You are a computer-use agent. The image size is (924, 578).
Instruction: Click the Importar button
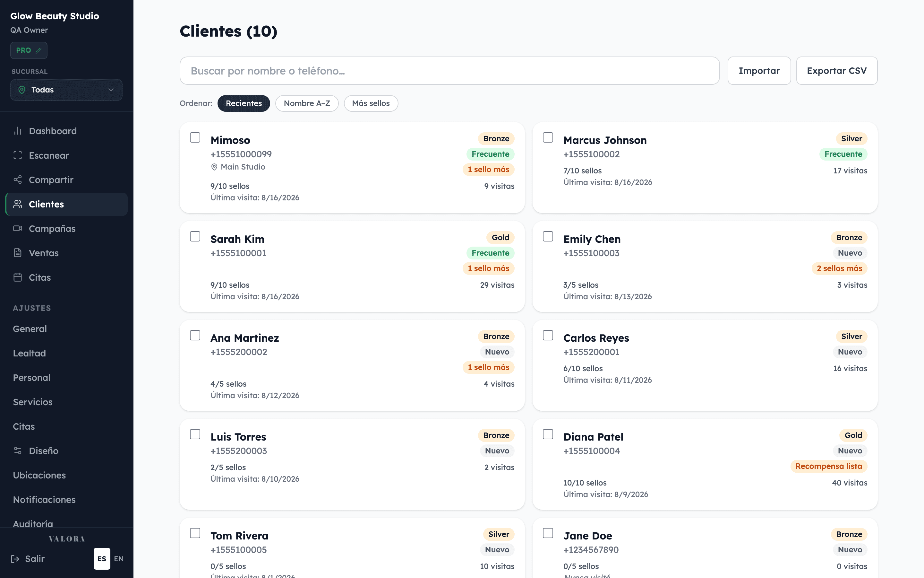point(759,71)
